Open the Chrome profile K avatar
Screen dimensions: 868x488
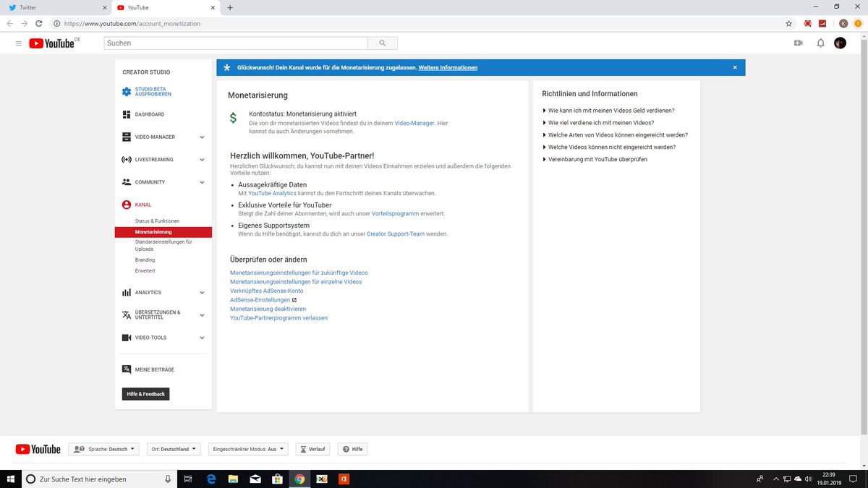tap(843, 23)
